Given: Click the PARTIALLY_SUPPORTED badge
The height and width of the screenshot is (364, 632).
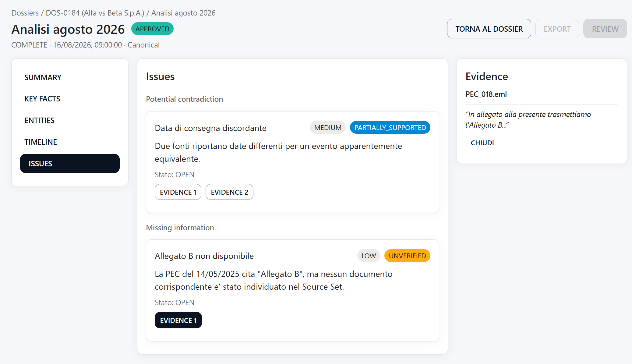Looking at the screenshot, I should tap(390, 128).
